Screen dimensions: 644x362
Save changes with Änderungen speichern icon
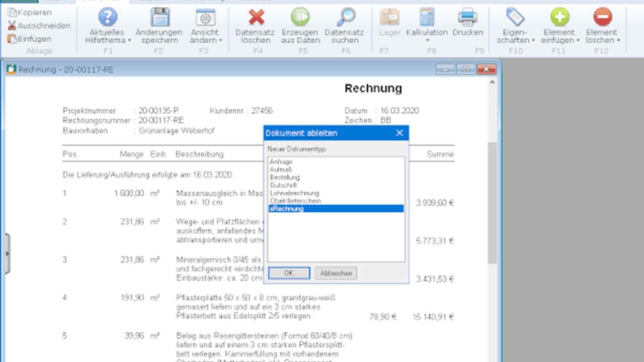[x=158, y=17]
